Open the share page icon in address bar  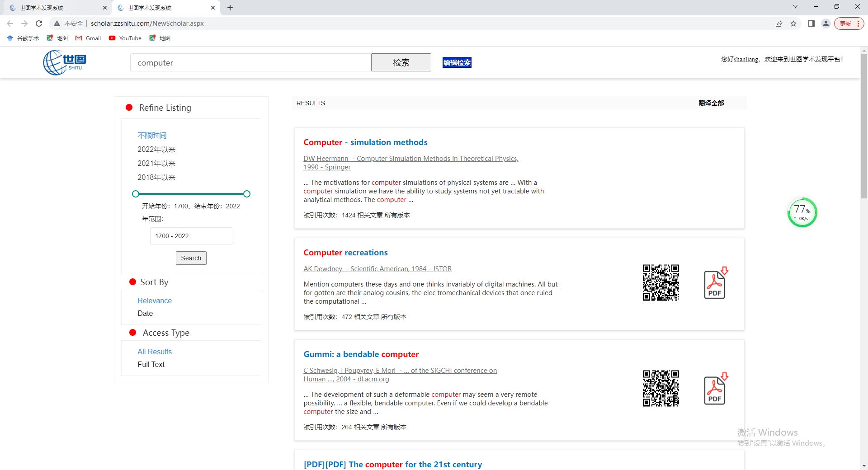point(779,23)
